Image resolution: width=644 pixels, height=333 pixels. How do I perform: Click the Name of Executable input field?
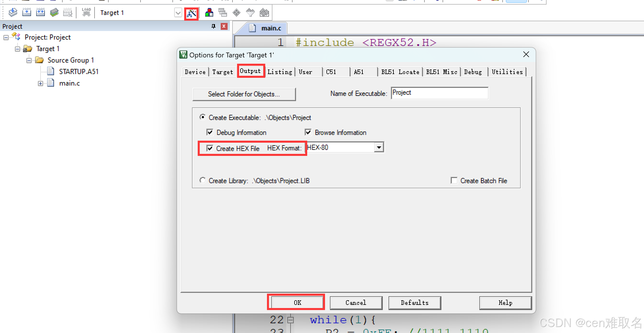(x=439, y=93)
